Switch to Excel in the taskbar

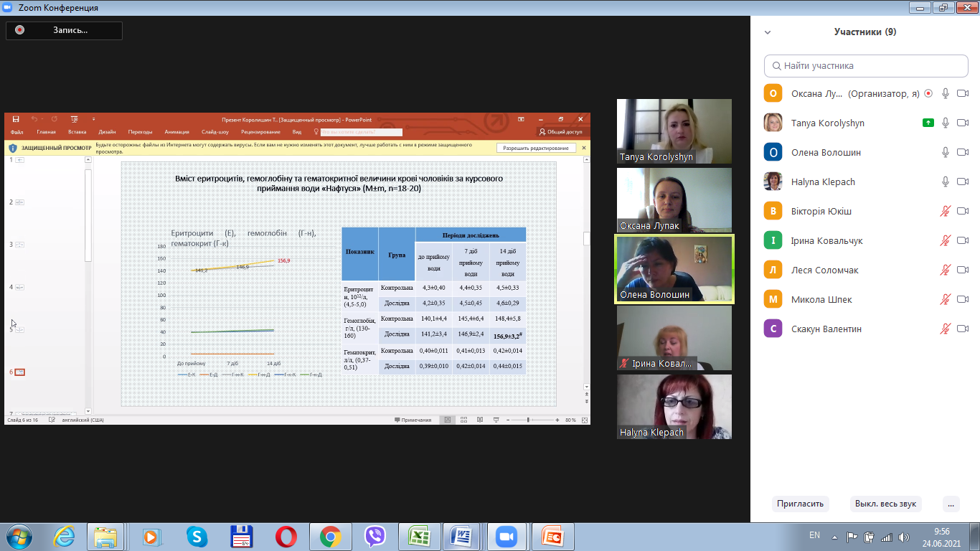click(x=419, y=536)
